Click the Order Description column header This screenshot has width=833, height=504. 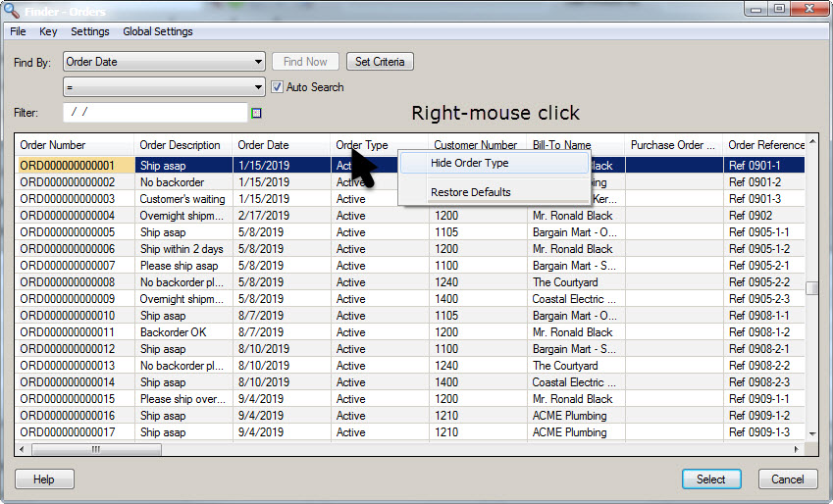(x=183, y=145)
